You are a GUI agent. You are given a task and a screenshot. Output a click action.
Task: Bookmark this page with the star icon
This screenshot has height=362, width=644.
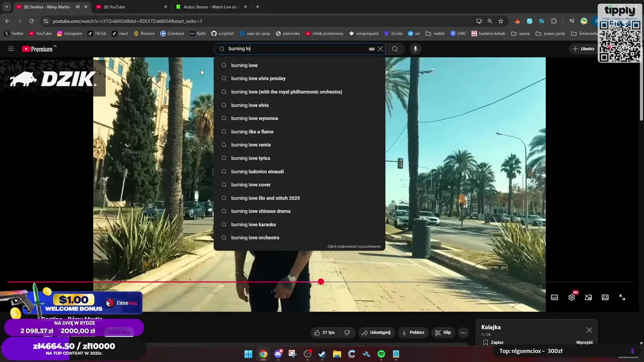click(x=501, y=21)
